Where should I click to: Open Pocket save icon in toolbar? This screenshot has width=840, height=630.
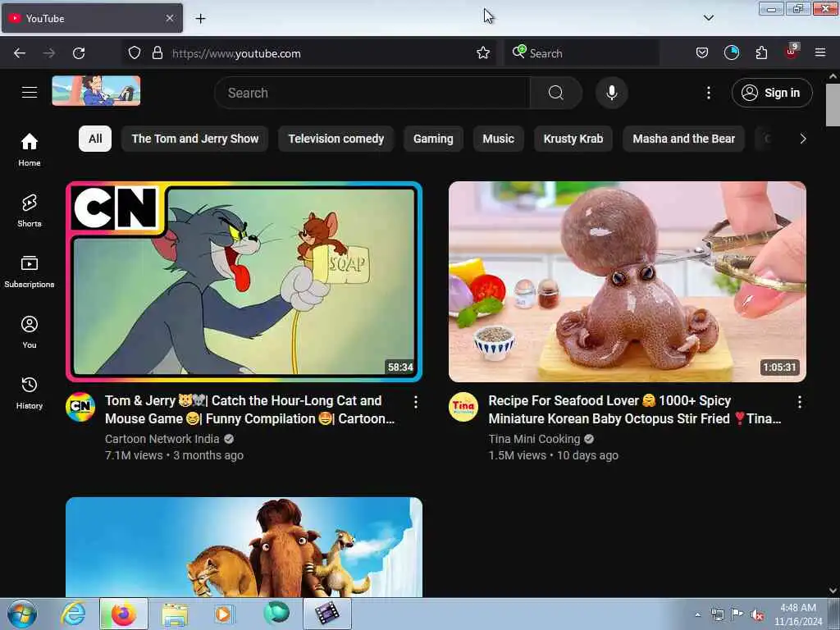pyautogui.click(x=702, y=53)
